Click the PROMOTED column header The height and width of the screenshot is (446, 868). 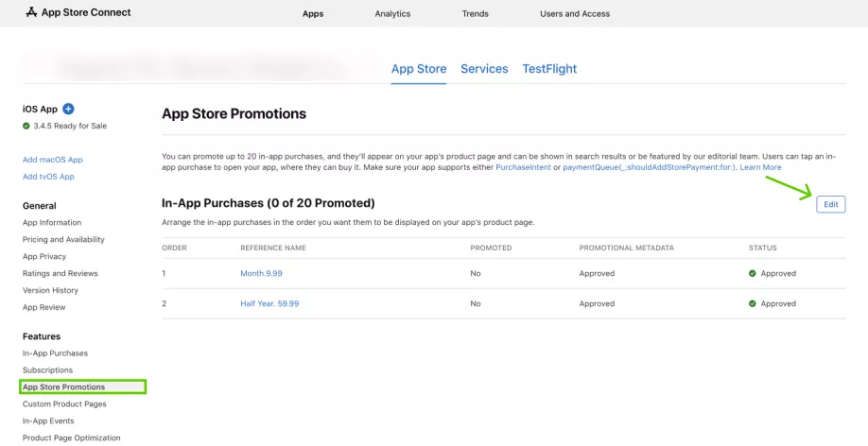tap(491, 248)
